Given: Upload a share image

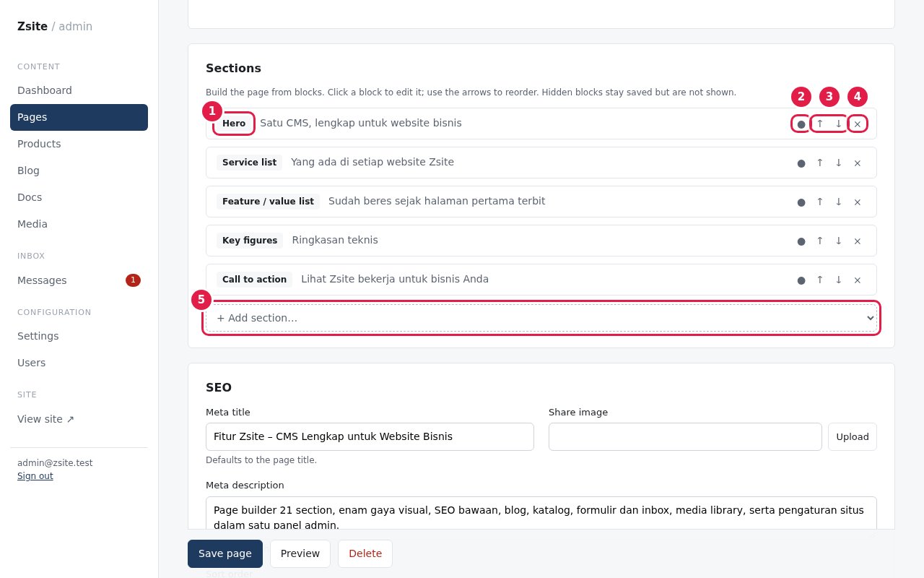Looking at the screenshot, I should 853,436.
